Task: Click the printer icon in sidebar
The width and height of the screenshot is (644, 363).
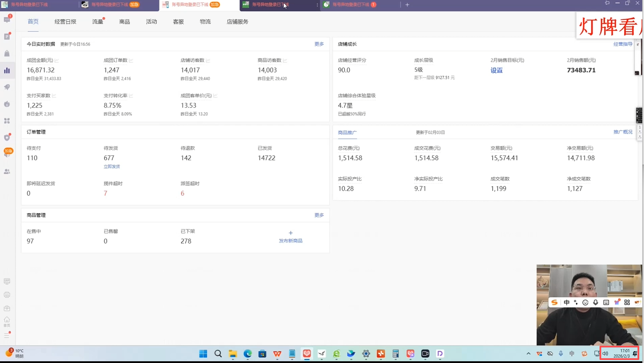Action: coord(7,295)
